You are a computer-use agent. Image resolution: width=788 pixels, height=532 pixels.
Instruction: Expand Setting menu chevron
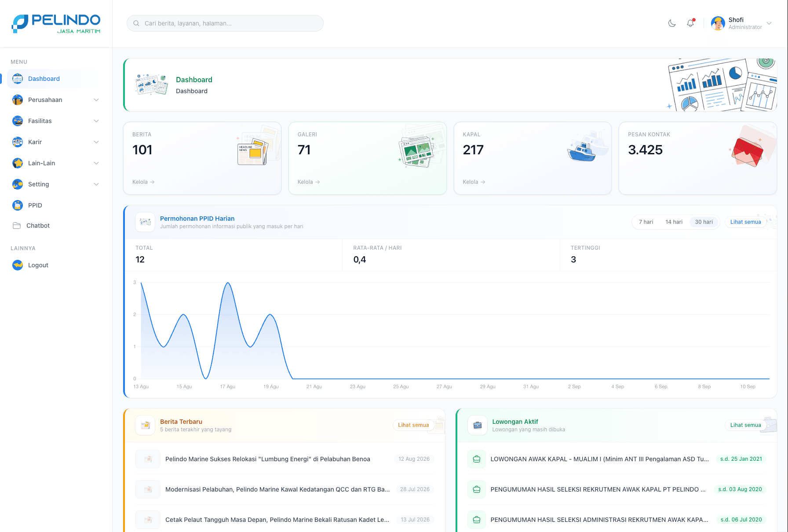coord(96,184)
